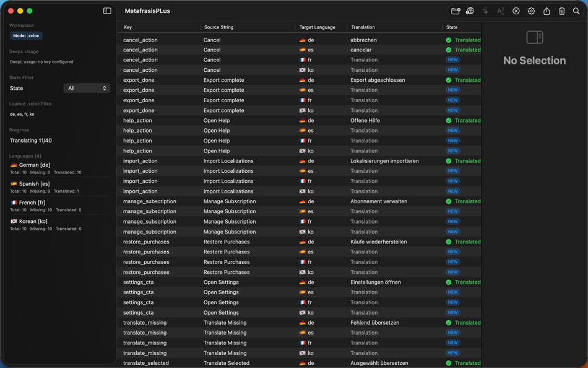588x368 pixels.
Task: Click the inspector icon above No Selection
Action: pos(535,37)
